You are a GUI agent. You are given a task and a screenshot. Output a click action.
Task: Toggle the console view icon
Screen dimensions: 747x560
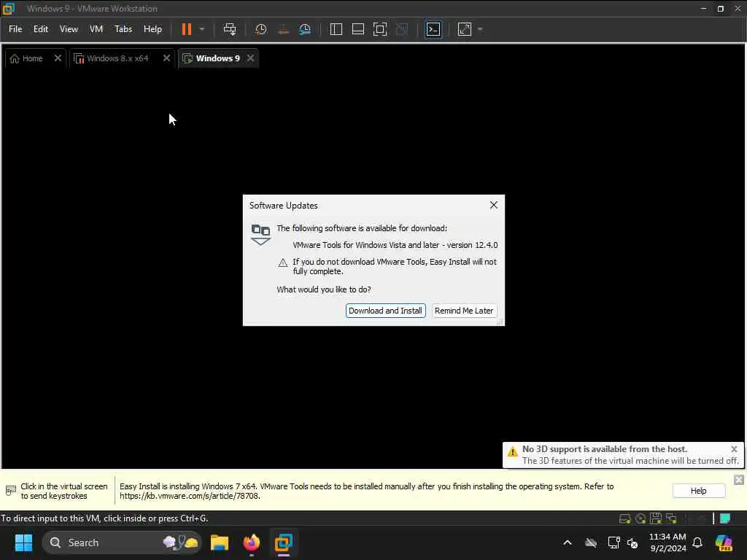(x=433, y=29)
